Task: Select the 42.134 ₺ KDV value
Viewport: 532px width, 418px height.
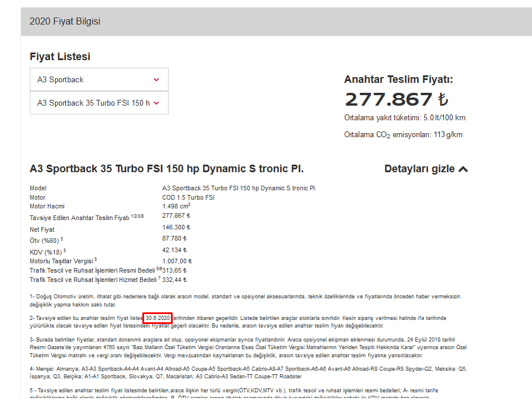Action: point(174,250)
